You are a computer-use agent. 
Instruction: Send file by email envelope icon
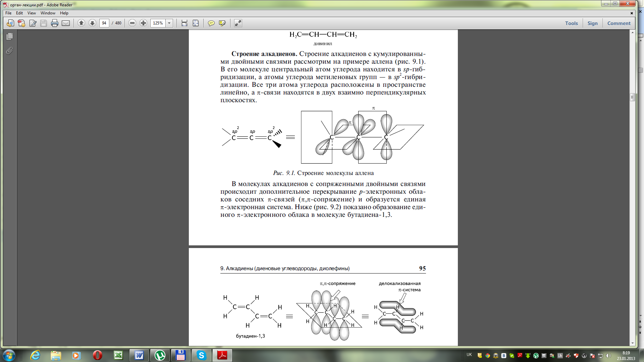[66, 23]
